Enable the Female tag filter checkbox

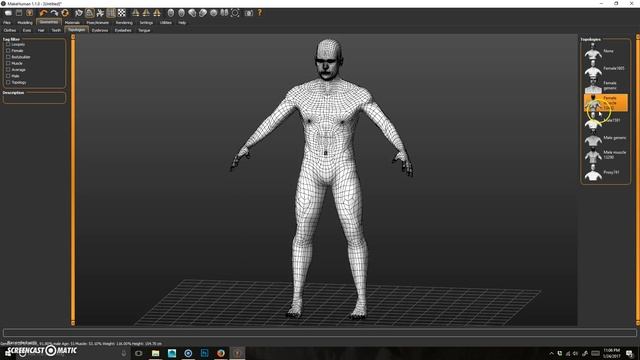[x=8, y=51]
